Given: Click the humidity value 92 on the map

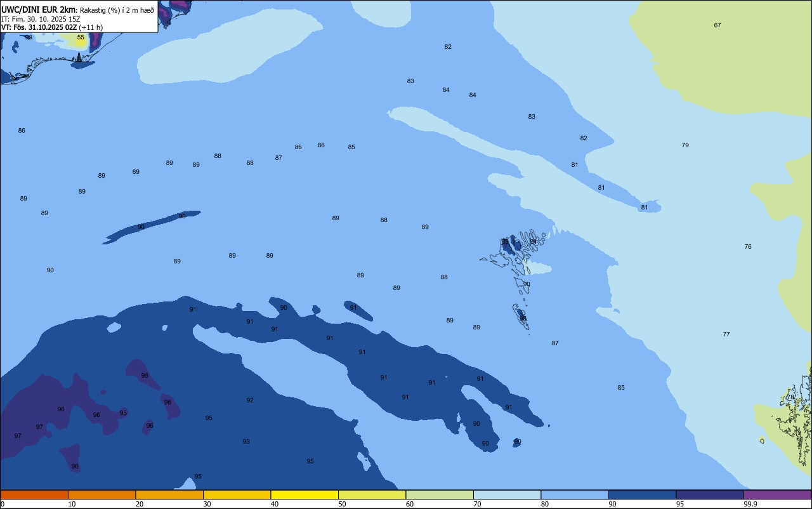Looking at the screenshot, I should click(250, 400).
